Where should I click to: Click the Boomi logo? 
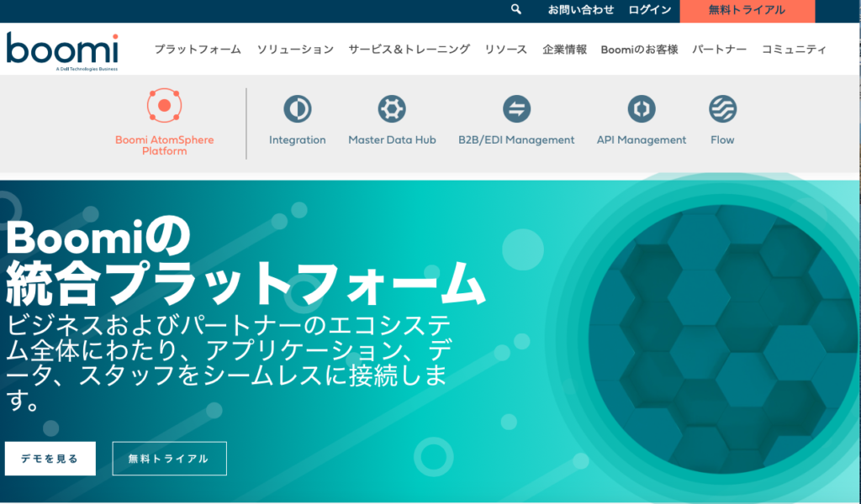point(62,51)
